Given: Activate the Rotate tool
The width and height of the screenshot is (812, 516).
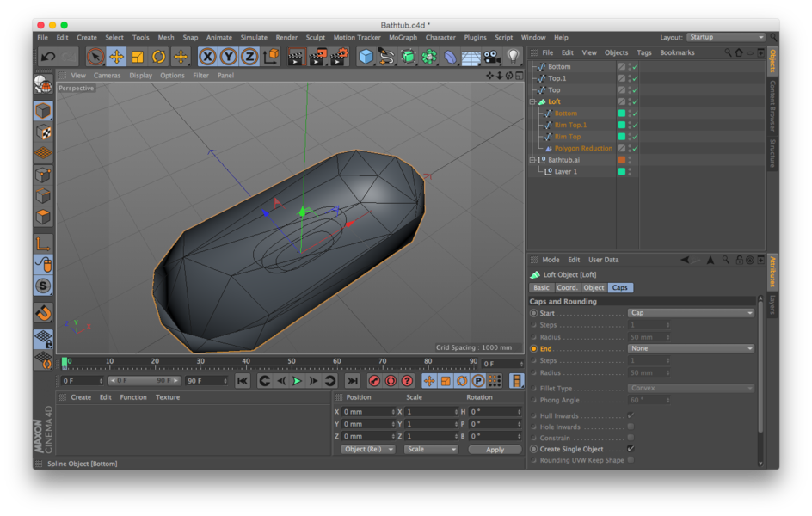Looking at the screenshot, I should 159,57.
